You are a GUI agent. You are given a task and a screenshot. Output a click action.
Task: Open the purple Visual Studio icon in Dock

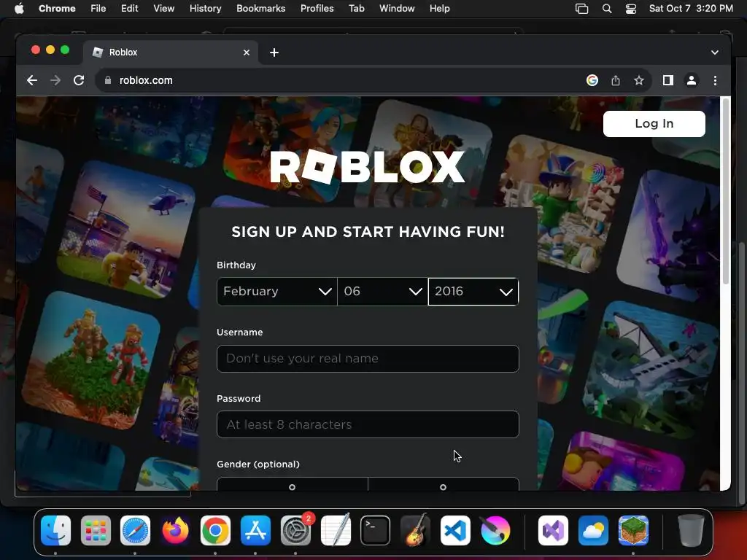[553, 530]
